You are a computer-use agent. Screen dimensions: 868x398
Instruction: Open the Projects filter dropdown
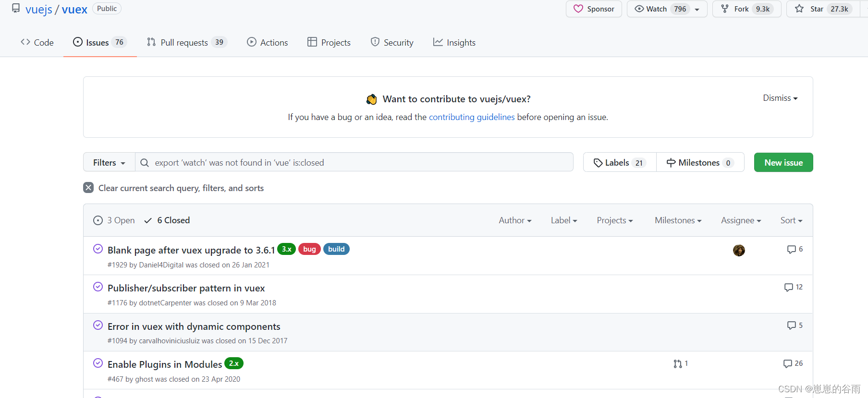pyautogui.click(x=615, y=220)
